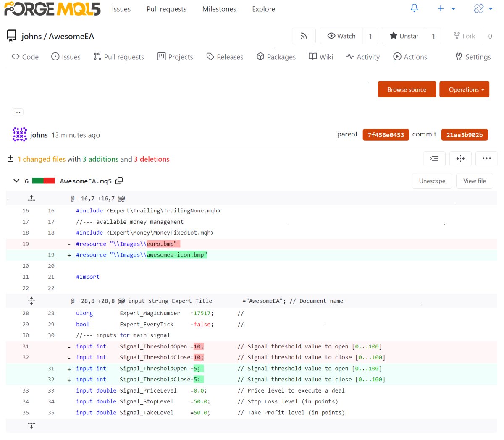Click the Unescape button
504x440 pixels.
pos(432,181)
